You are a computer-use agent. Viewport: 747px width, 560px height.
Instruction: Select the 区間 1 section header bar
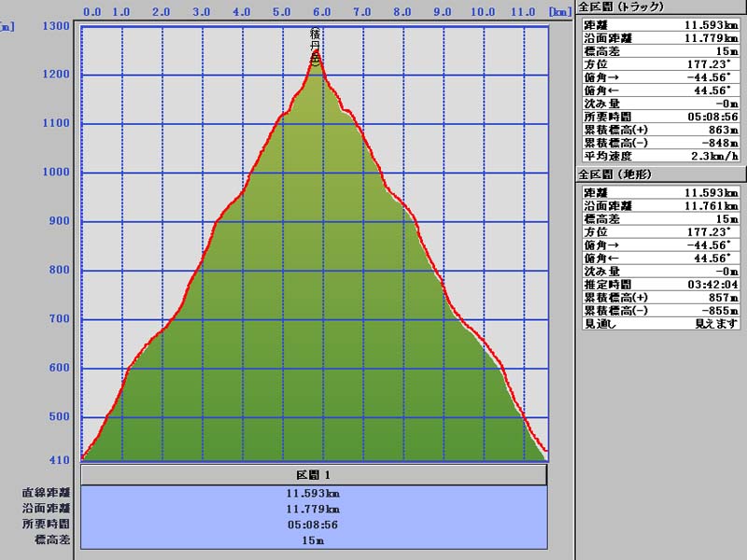(314, 475)
